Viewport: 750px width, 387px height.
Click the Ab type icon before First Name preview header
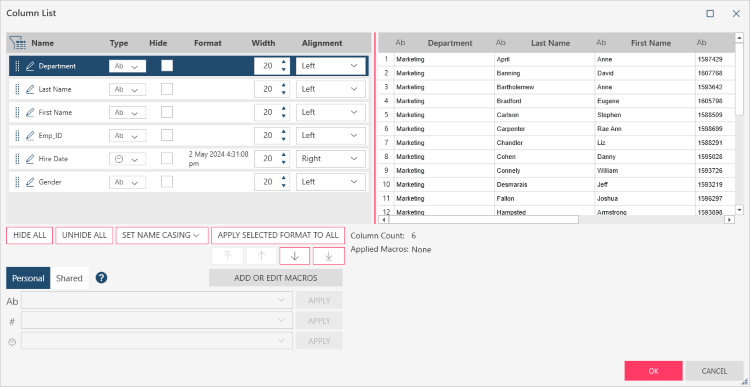pyautogui.click(x=601, y=43)
